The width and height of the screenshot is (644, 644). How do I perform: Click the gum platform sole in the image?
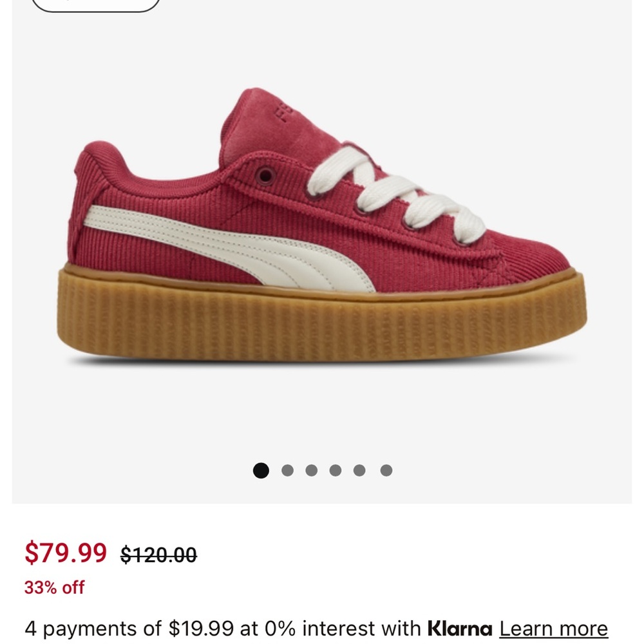tap(322, 322)
